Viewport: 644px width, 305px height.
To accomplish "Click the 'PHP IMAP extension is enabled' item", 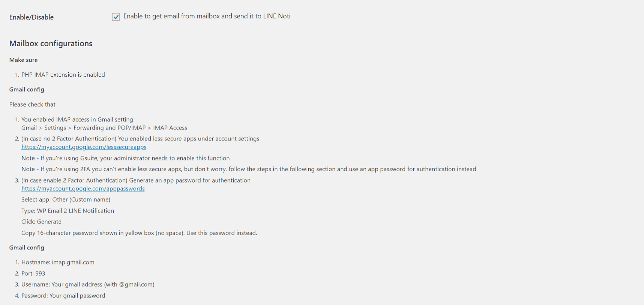I will [63, 75].
